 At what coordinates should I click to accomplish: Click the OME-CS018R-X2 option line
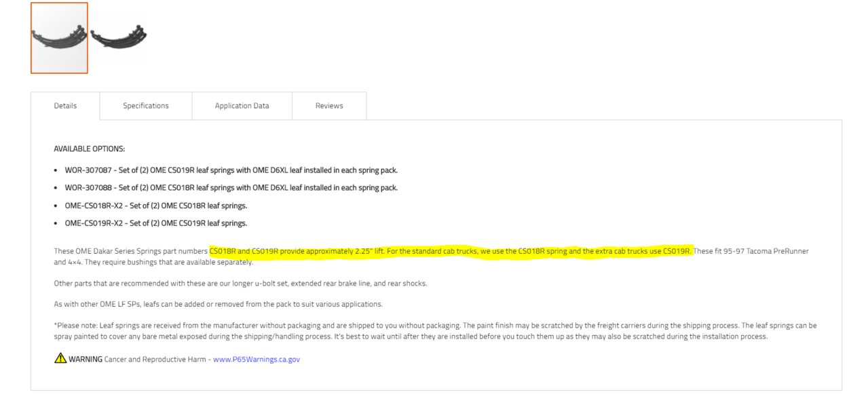[x=156, y=205]
